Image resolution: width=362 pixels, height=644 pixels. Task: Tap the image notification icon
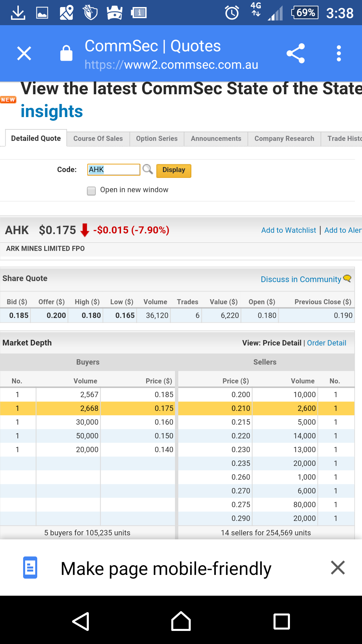point(42,13)
